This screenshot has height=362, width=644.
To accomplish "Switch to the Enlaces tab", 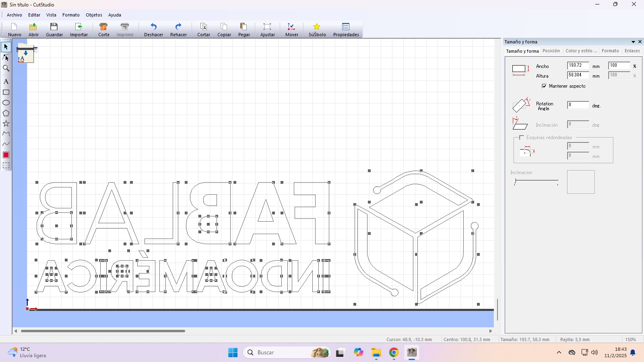I will 632,51.
